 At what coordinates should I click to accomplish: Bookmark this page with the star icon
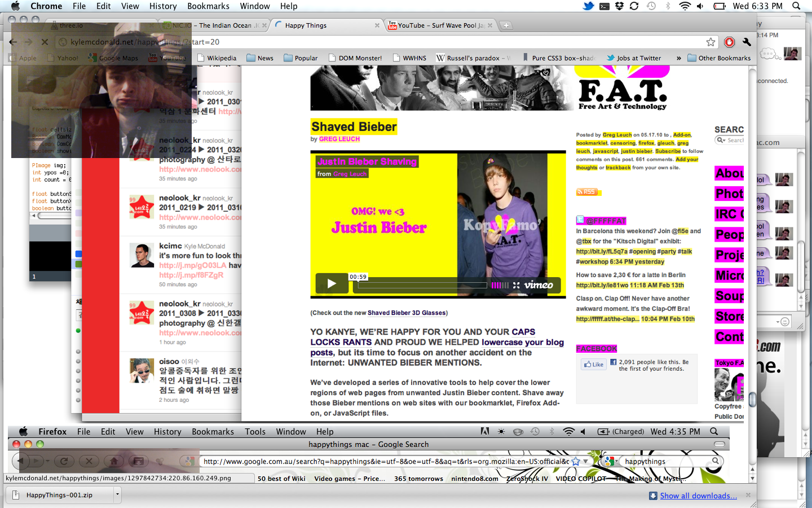click(x=710, y=42)
